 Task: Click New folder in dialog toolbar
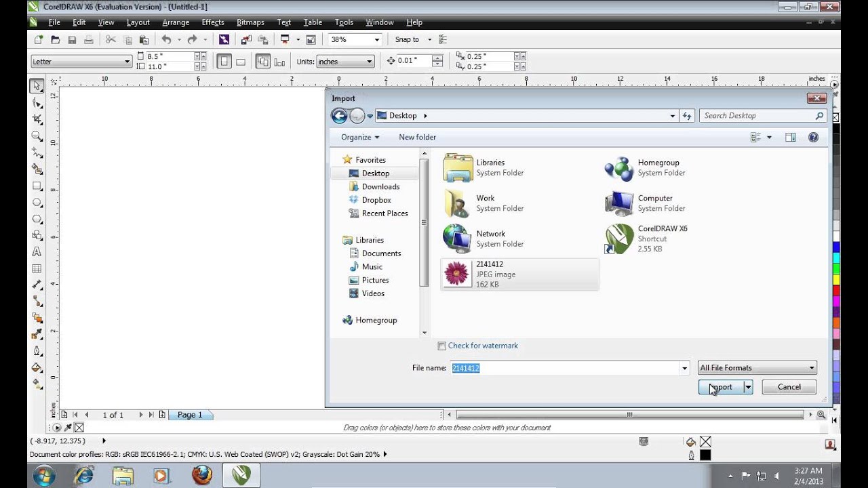click(417, 137)
